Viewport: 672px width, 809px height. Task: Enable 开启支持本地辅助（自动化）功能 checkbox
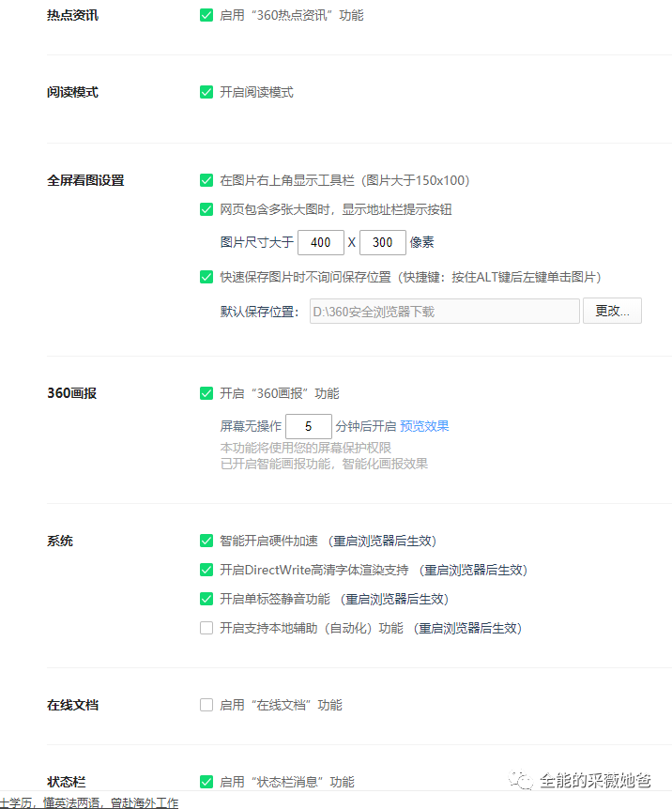pos(206,628)
